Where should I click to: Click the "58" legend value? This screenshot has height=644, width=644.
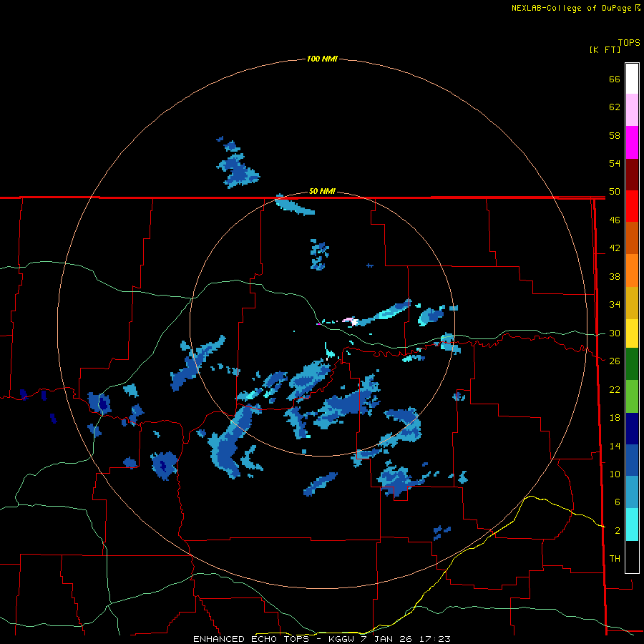point(615,135)
